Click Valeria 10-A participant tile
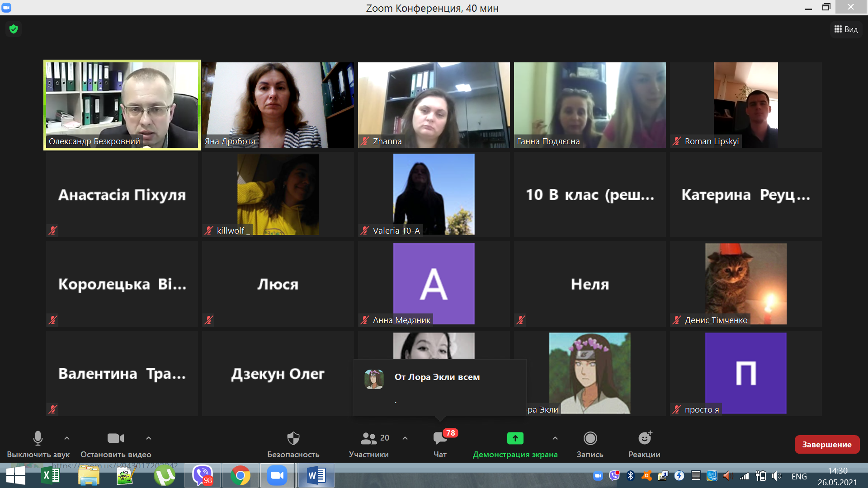The image size is (868, 488). click(434, 194)
